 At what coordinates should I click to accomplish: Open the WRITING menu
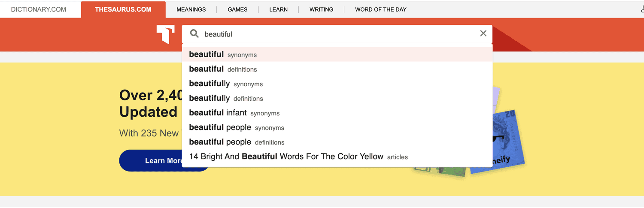click(322, 9)
